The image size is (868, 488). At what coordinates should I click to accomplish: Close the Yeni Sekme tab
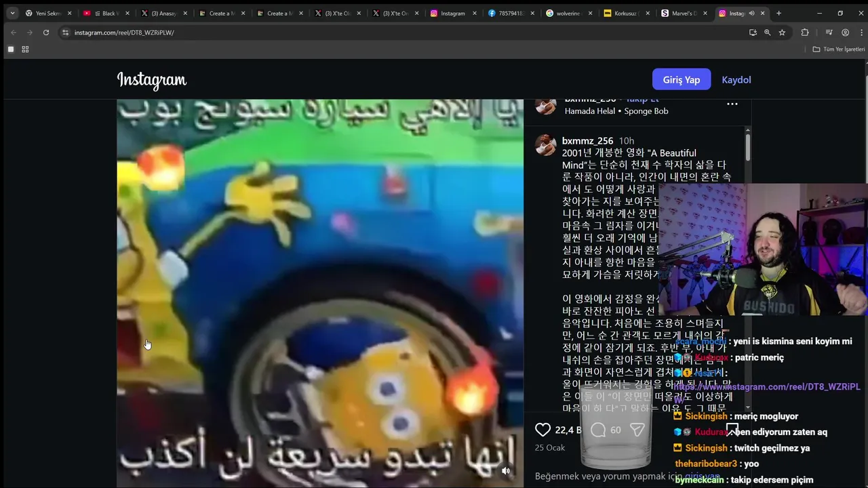[69, 13]
